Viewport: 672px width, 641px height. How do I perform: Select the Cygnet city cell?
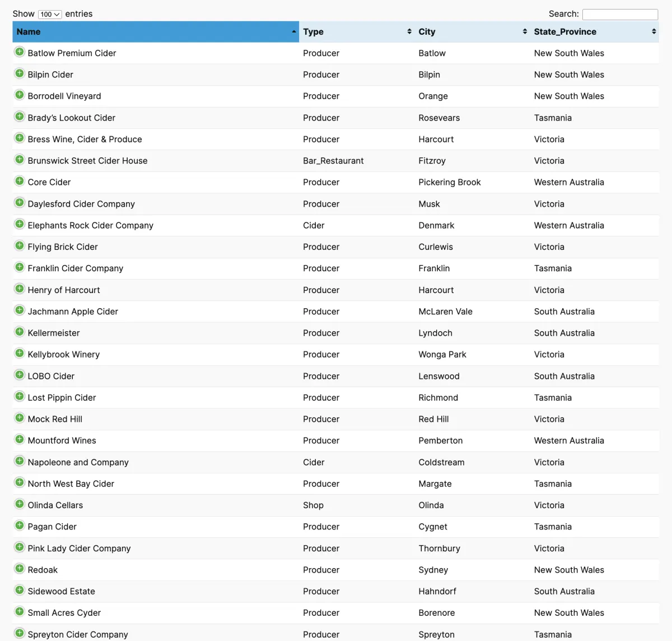(433, 527)
